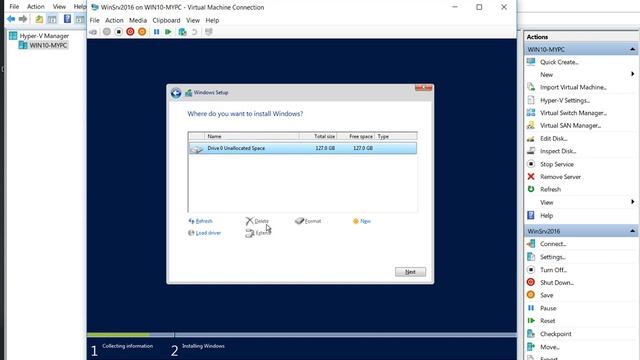
Task: Maximize the Virtual Machine Connection window
Action: pyautogui.click(x=479, y=7)
